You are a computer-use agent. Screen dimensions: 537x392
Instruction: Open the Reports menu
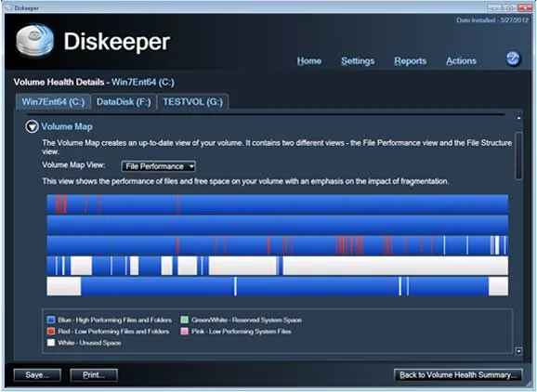(410, 61)
